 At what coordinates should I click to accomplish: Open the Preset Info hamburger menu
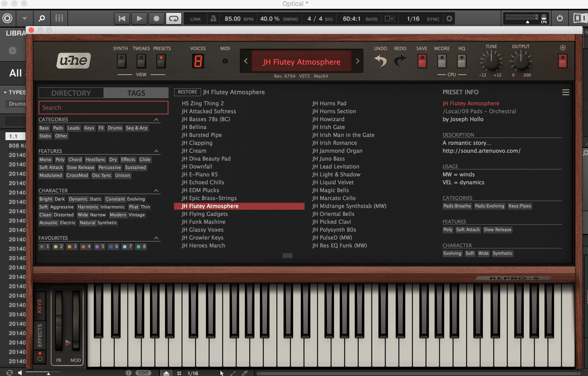click(566, 92)
